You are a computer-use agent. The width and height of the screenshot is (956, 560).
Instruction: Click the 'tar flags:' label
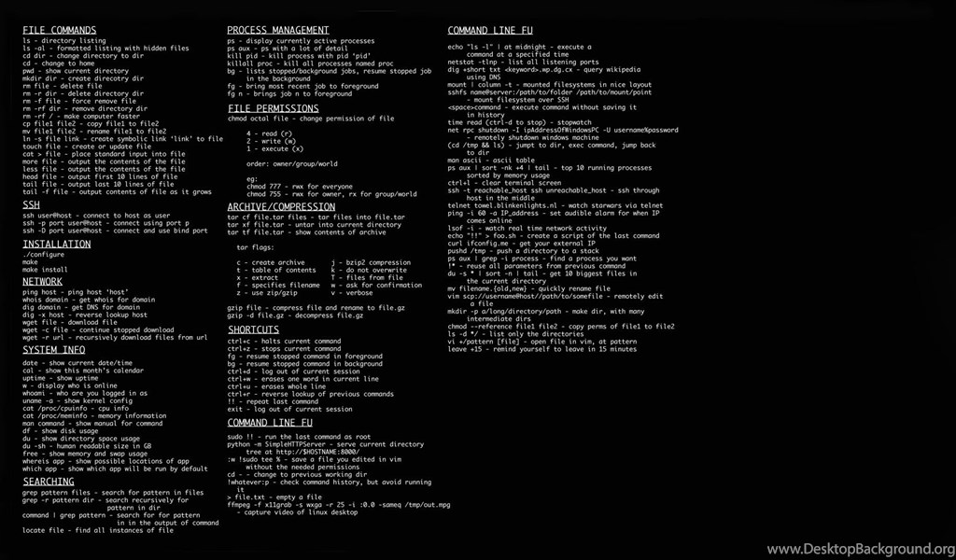coord(255,247)
